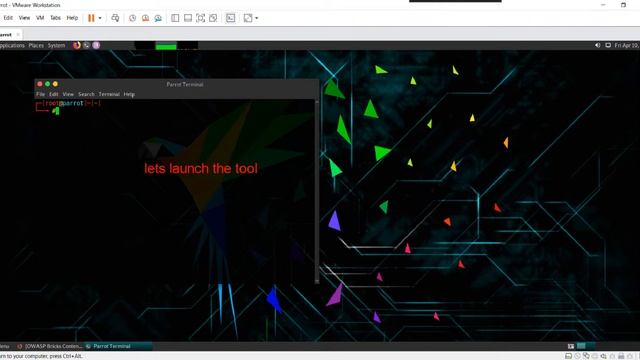Image resolution: width=640 pixels, height=360 pixels.
Task: Restore the VMware Workstation window size
Action: [x=623, y=5]
